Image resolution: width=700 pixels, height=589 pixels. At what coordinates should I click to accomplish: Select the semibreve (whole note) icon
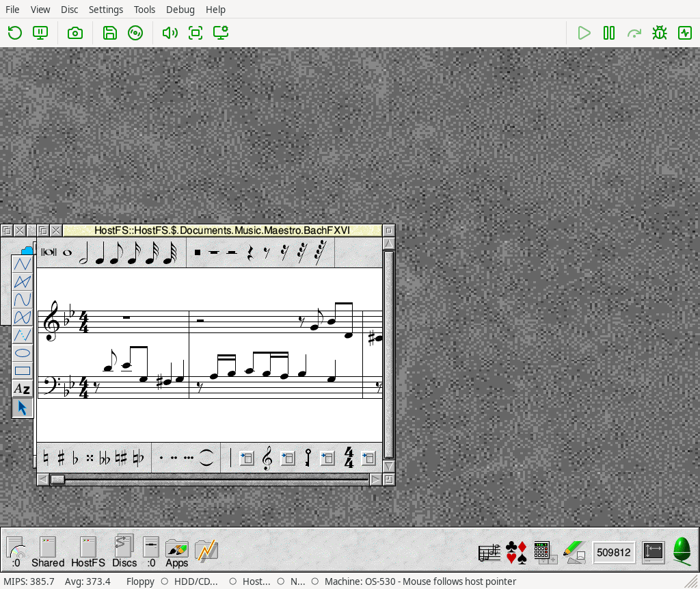(x=68, y=253)
